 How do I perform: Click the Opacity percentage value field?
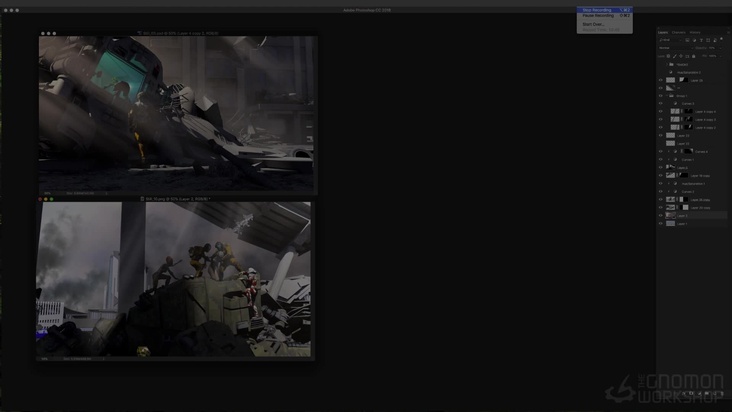[x=712, y=48]
